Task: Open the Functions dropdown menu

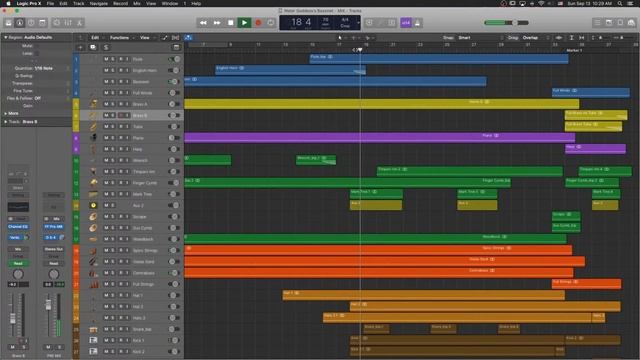Action: point(122,38)
